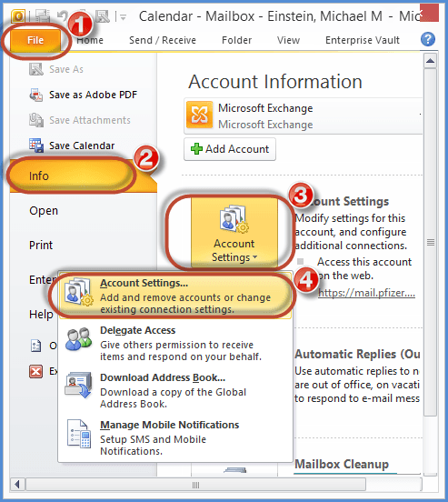Click Manage Mobile Notifications phone icon
Viewport: 448px width, 502px height.
pyautogui.click(x=79, y=434)
